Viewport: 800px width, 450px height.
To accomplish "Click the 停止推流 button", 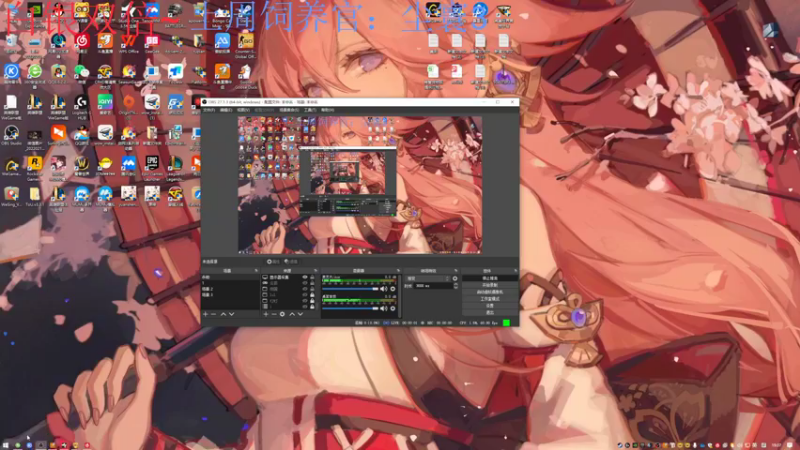I will pos(490,278).
